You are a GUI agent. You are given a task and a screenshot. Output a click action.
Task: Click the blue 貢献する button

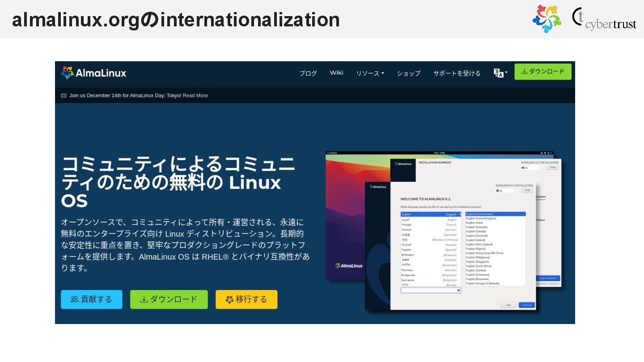[x=91, y=299]
